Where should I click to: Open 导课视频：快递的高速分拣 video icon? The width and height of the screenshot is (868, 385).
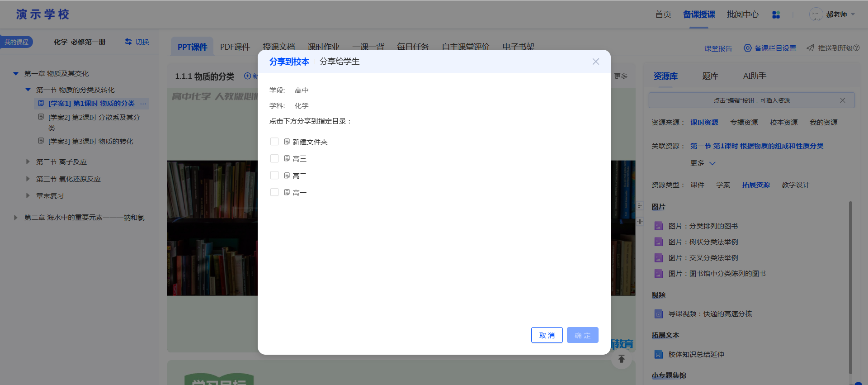659,314
